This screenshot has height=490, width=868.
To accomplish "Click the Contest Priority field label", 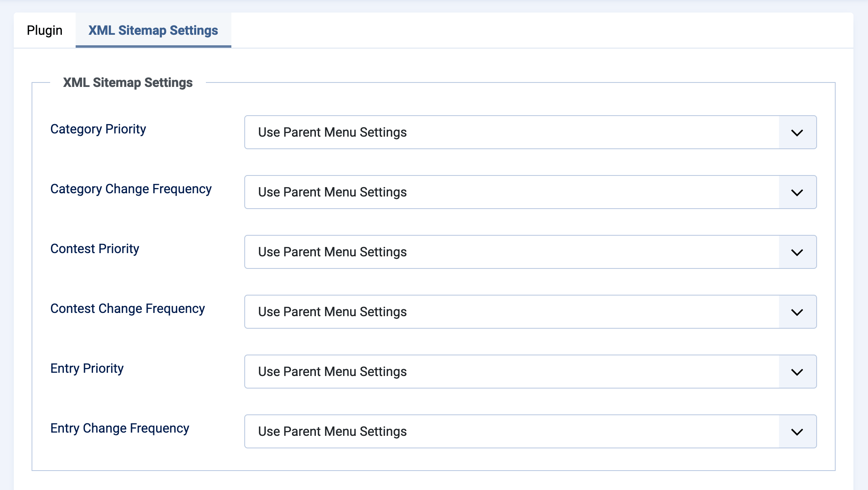I will pos(94,249).
